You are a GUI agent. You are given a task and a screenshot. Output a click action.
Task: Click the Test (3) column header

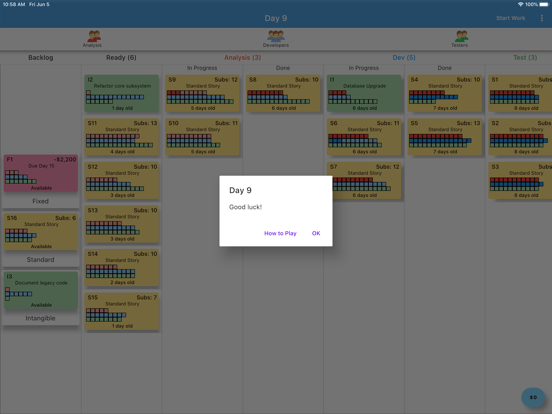[x=525, y=57]
